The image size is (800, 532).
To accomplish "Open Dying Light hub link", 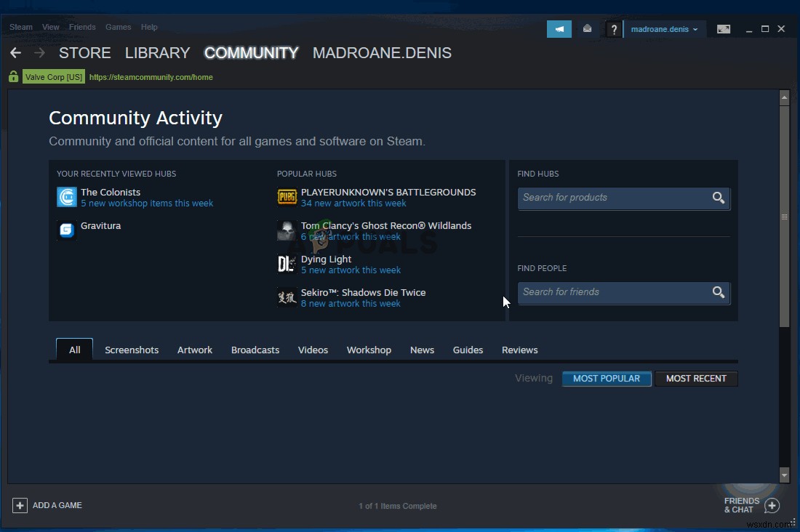I will (326, 259).
